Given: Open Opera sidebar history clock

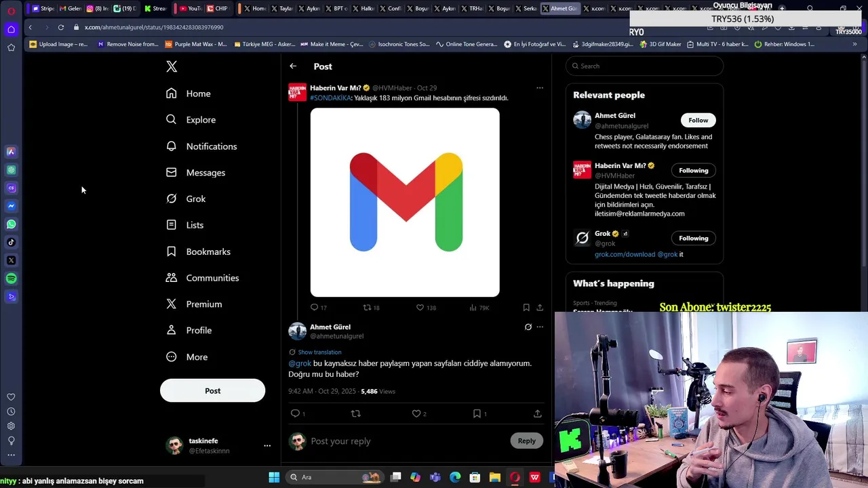Looking at the screenshot, I should pos(11,411).
